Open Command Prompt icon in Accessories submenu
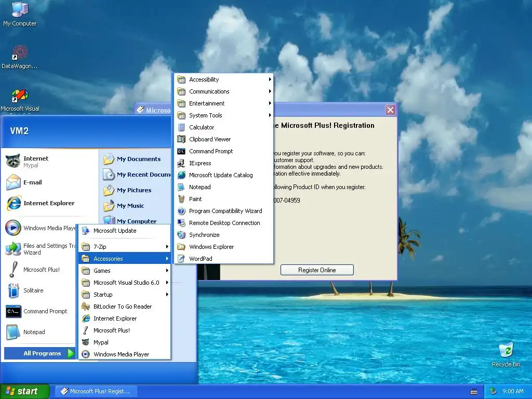The height and width of the screenshot is (399, 532). click(181, 151)
